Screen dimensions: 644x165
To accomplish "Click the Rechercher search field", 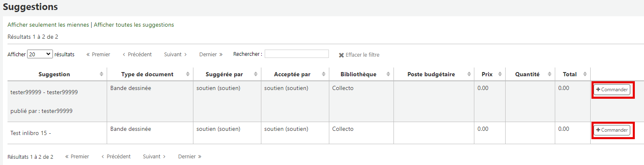I will pos(297,54).
